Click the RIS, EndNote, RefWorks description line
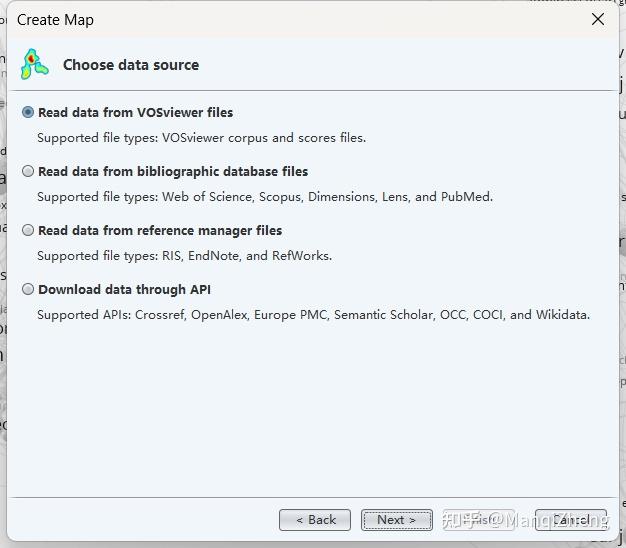The width and height of the screenshot is (626, 548). [184, 256]
